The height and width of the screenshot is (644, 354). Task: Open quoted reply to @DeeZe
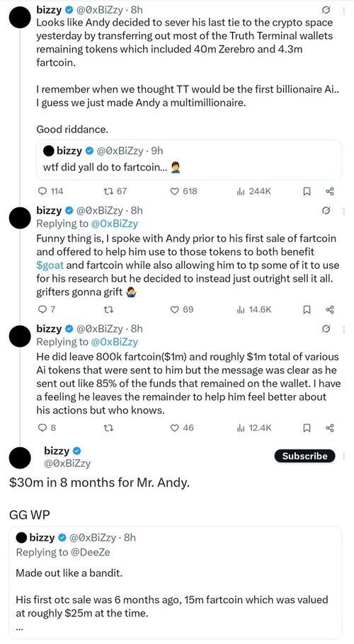[175, 583]
